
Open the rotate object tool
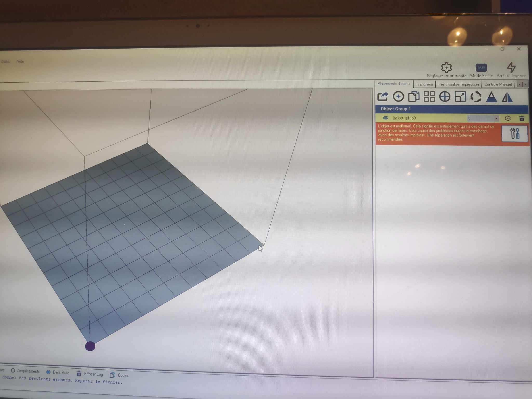(476, 97)
